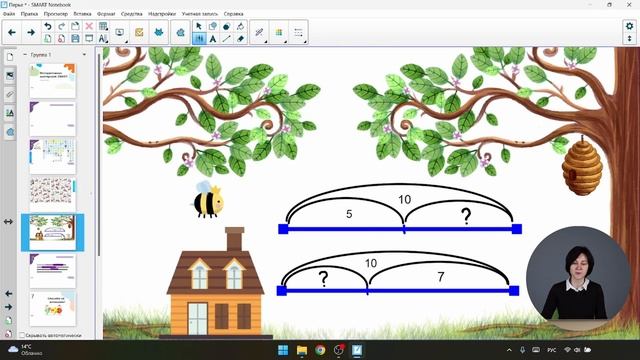Viewport: 640px width, 360px height.
Task: Open File Explorer from taskbar
Action: point(302,350)
